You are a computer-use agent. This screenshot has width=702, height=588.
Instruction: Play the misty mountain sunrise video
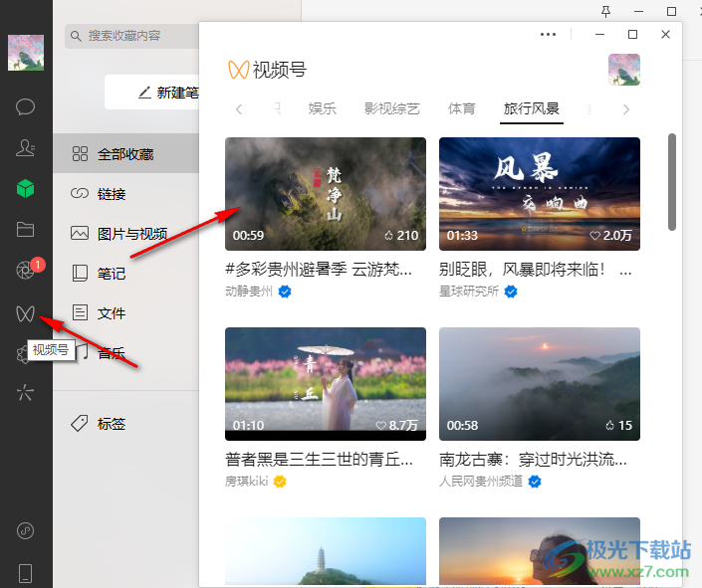(x=540, y=384)
